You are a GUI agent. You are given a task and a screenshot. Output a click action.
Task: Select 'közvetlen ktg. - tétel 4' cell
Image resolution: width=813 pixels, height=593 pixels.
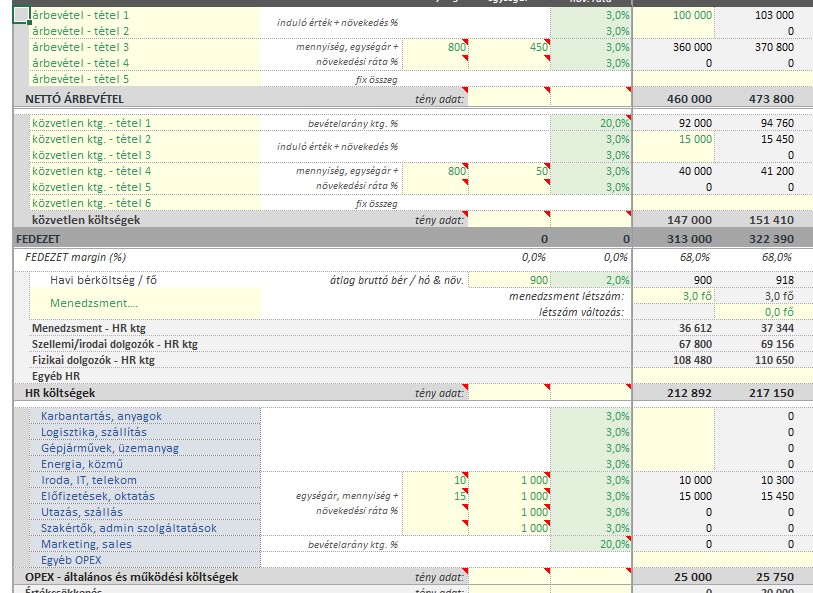pyautogui.click(x=145, y=172)
